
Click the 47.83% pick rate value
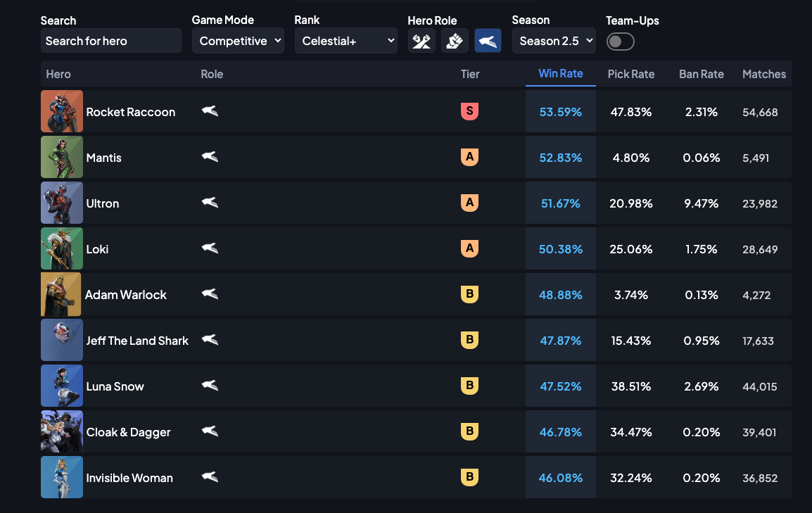click(630, 112)
